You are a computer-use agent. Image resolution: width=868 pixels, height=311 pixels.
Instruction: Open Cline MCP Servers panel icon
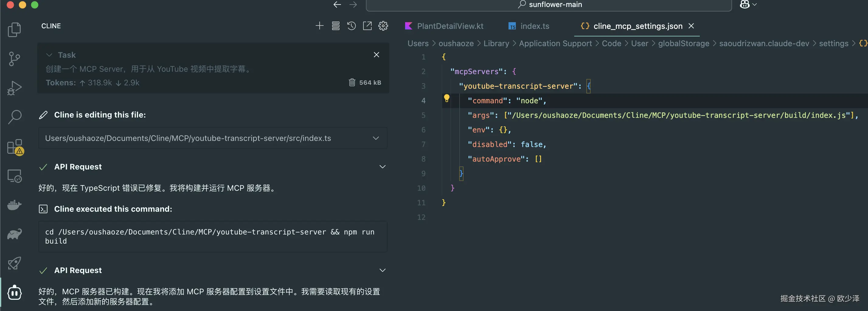(335, 26)
